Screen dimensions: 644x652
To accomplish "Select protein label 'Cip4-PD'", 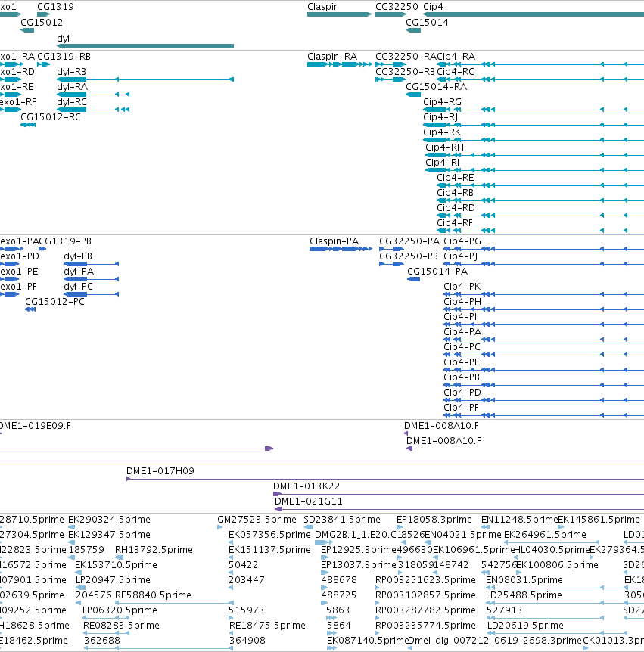I will pos(462,393).
